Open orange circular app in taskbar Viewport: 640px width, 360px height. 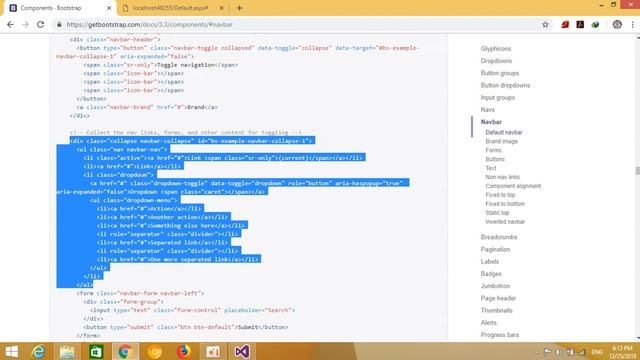[x=155, y=351]
